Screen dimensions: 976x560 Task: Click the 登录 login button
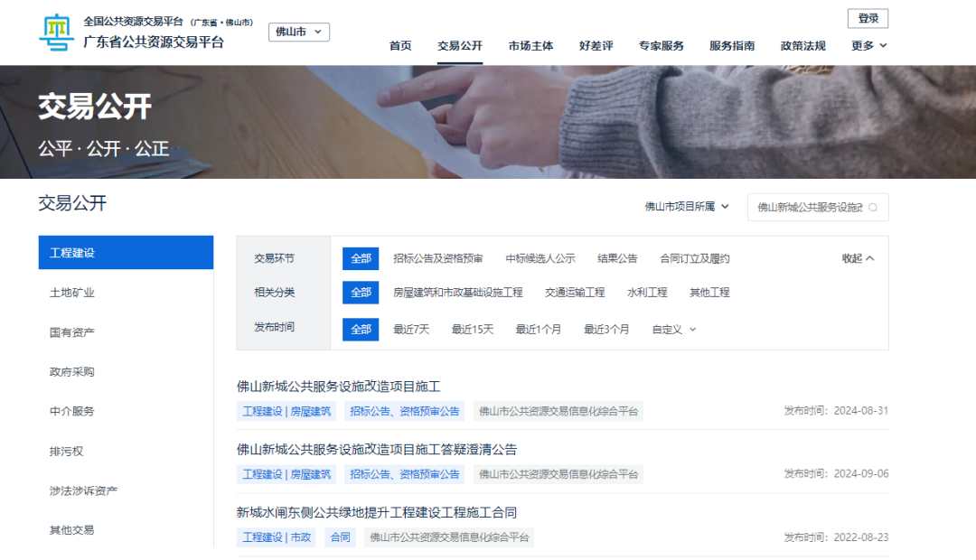[868, 18]
